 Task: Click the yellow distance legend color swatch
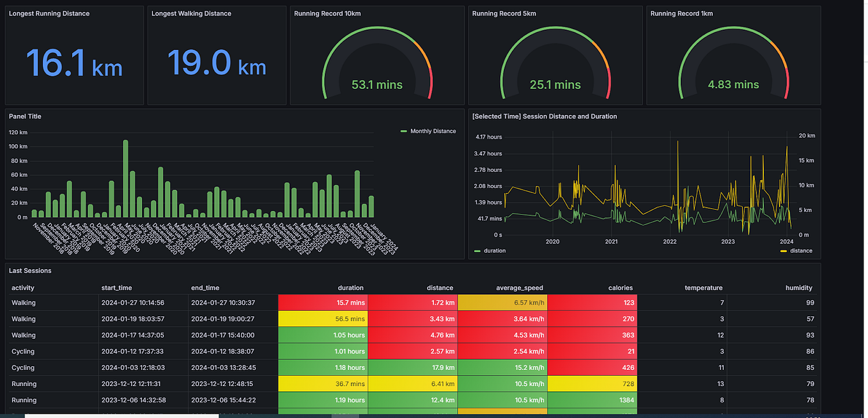tap(782, 251)
